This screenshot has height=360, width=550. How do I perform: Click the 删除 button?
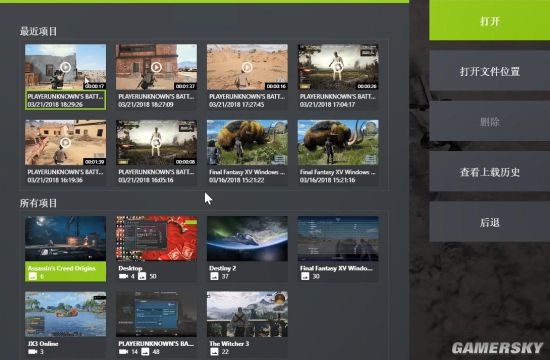490,122
